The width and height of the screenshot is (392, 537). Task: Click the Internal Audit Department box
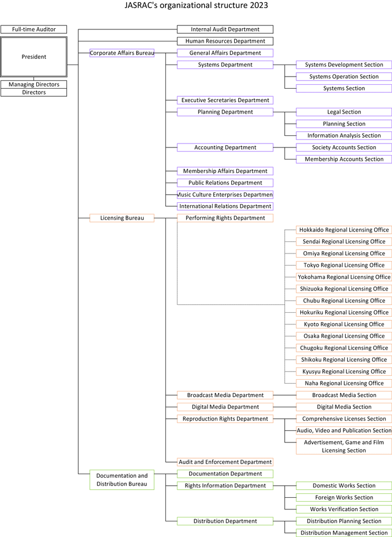(x=225, y=29)
